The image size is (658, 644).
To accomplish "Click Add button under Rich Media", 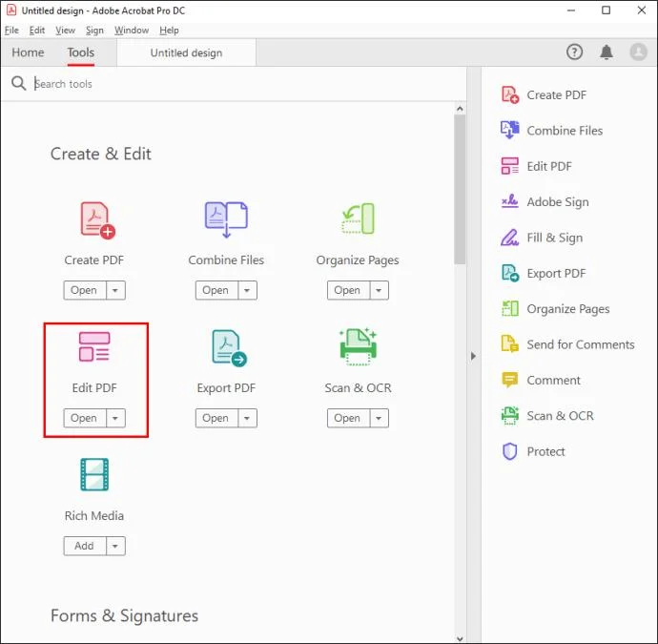I will (85, 546).
